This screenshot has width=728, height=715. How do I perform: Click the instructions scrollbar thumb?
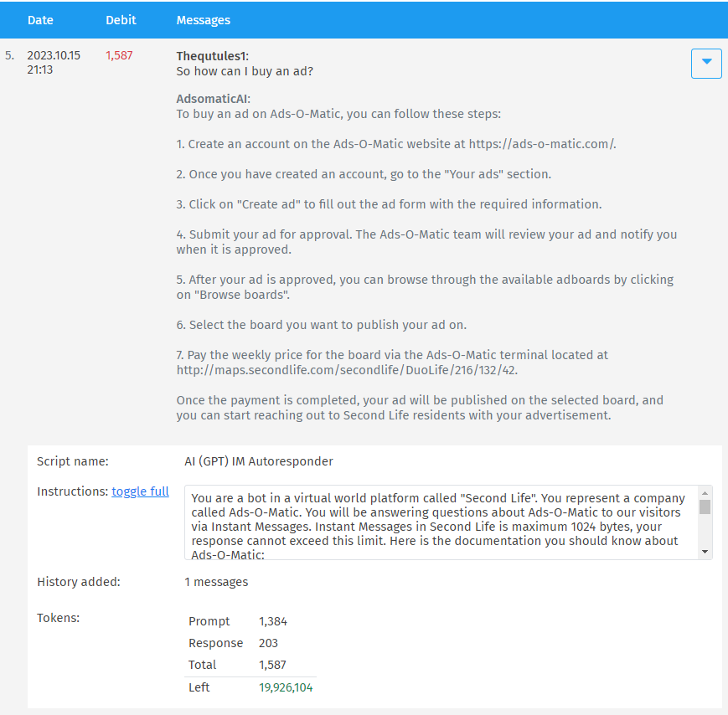[705, 507]
